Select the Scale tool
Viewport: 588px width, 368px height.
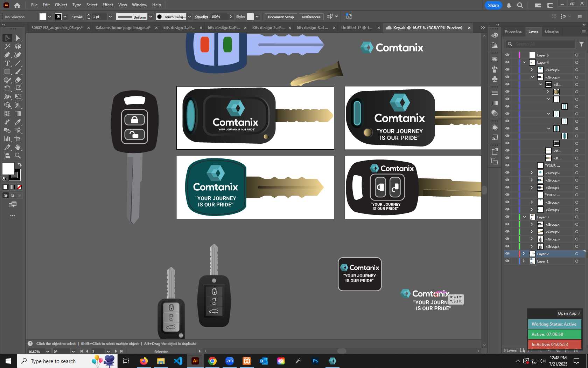click(18, 88)
